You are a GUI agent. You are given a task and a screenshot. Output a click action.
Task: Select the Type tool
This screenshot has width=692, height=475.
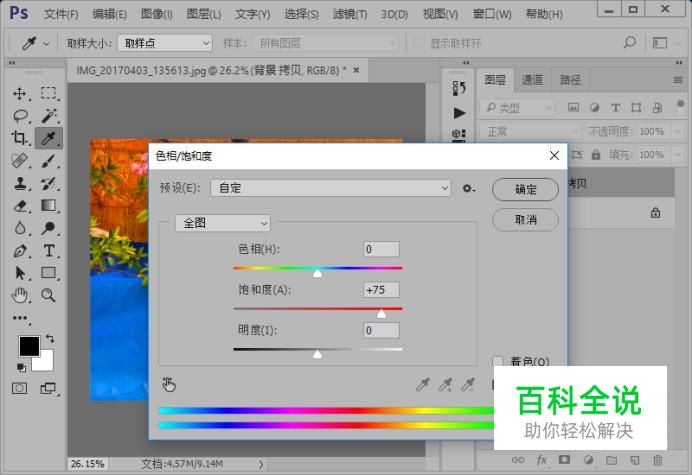pos(49,251)
